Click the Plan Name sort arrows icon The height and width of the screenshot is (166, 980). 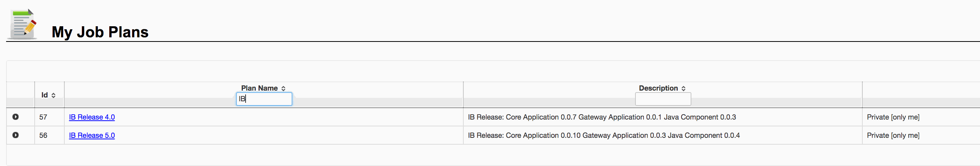[283, 88]
